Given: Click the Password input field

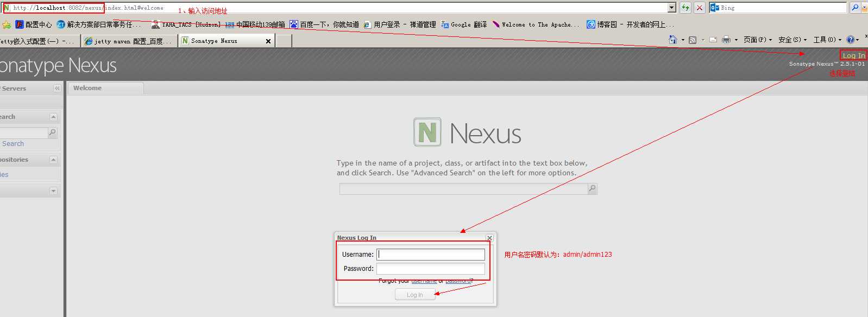Looking at the screenshot, I should click(x=431, y=269).
